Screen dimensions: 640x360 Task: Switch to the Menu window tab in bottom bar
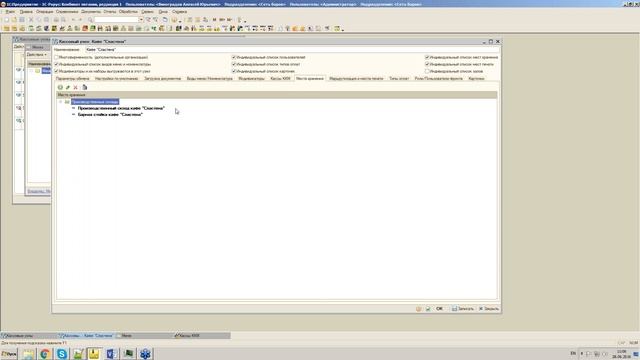click(x=144, y=336)
